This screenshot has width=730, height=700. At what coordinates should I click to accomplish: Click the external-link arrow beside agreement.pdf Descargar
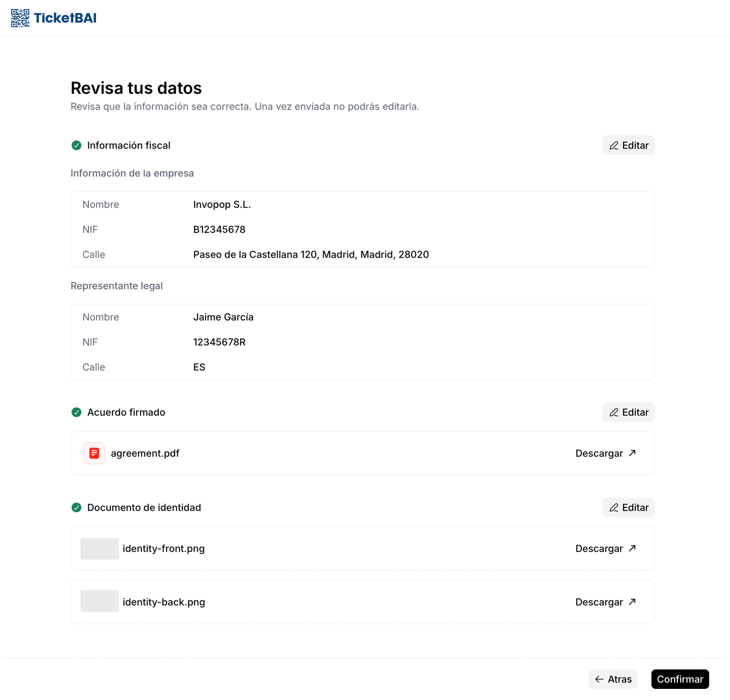pyautogui.click(x=632, y=453)
